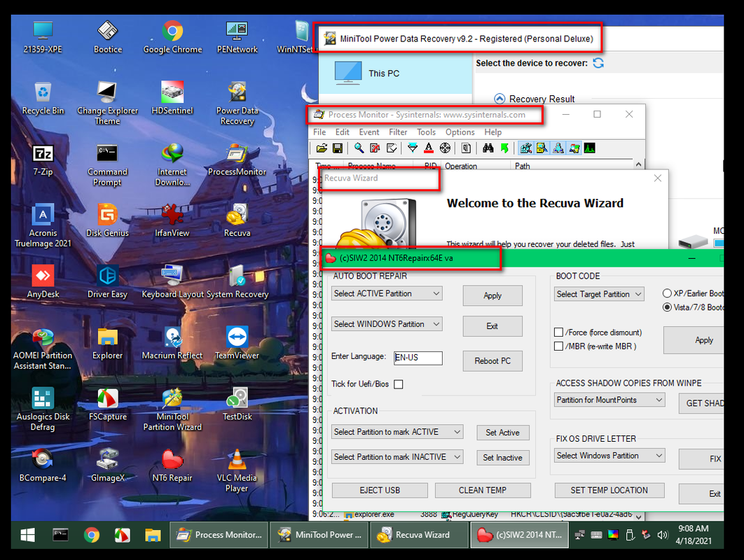744x560 pixels.
Task: Click the Set Active button
Action: click(502, 433)
